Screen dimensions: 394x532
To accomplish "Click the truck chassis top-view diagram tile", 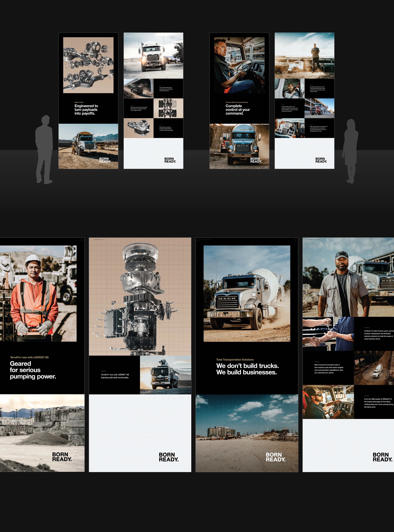I will 168,108.
